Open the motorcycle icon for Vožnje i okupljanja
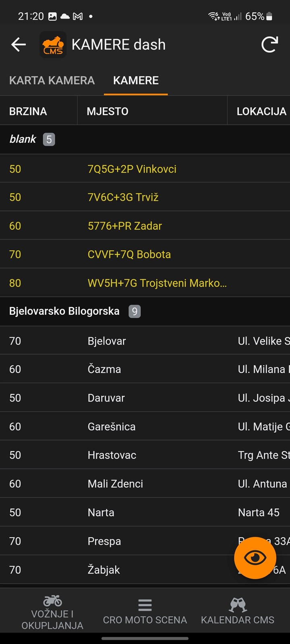 click(x=52, y=601)
